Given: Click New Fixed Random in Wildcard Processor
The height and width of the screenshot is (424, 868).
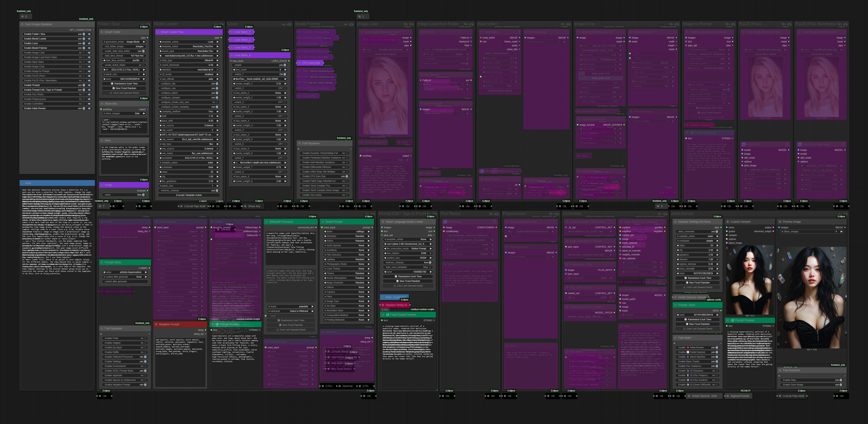Looking at the screenshot, I should 291,325.
